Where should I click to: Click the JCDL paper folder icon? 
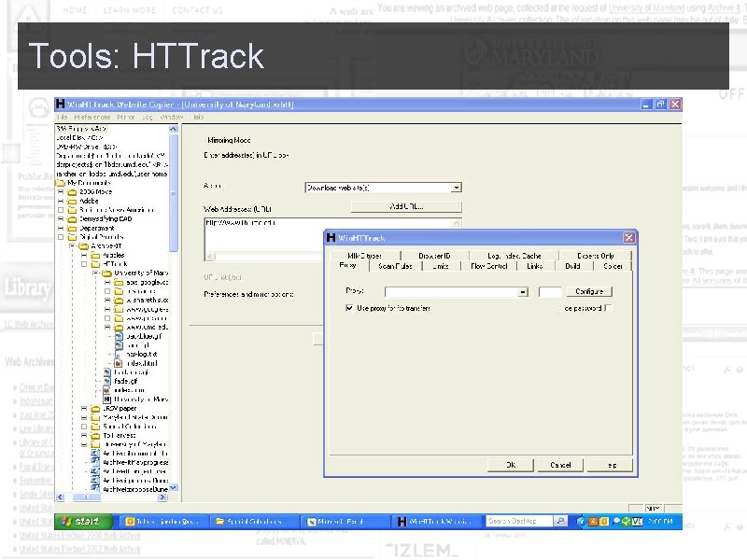pos(95,409)
